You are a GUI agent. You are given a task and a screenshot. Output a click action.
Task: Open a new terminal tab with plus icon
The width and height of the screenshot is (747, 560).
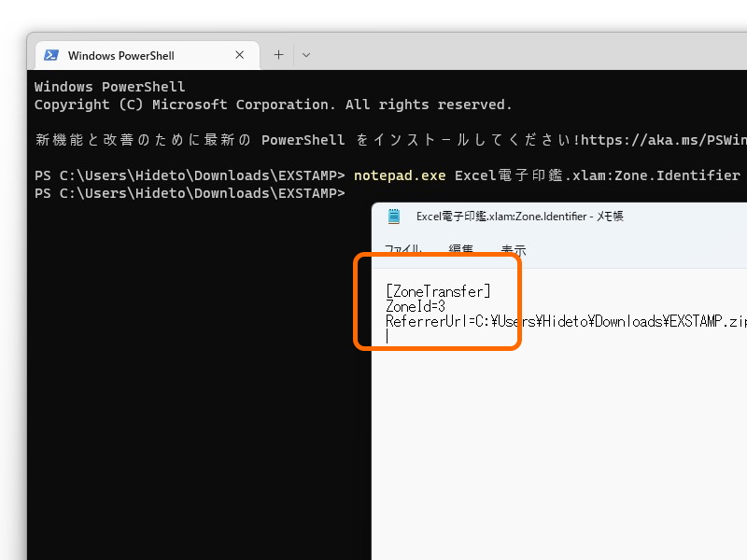pyautogui.click(x=278, y=54)
